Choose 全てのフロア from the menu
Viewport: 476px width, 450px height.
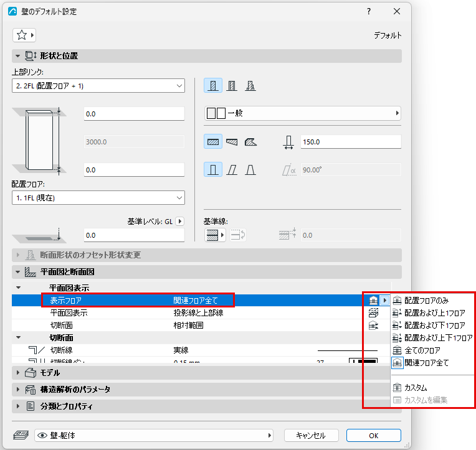pyautogui.click(x=432, y=350)
